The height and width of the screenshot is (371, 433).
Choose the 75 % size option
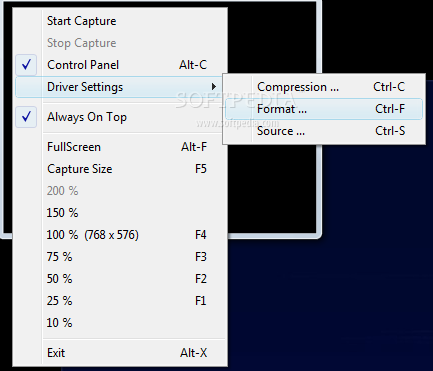120,257
